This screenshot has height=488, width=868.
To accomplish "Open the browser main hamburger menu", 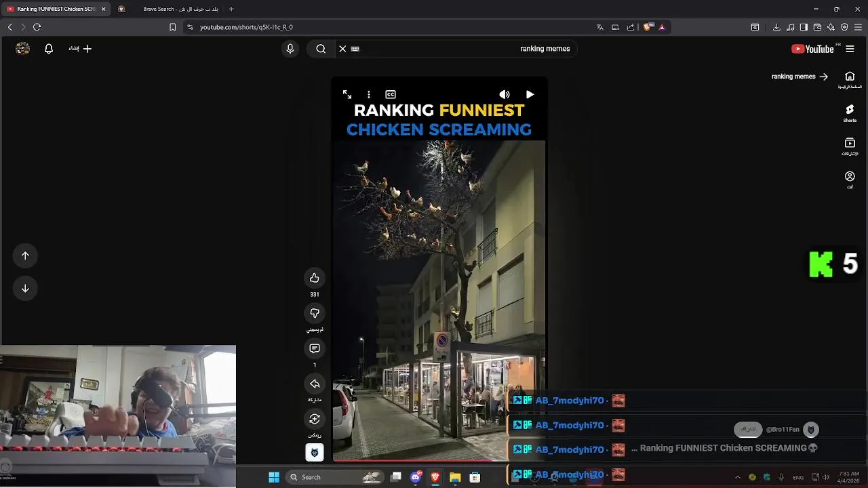I will (x=858, y=27).
